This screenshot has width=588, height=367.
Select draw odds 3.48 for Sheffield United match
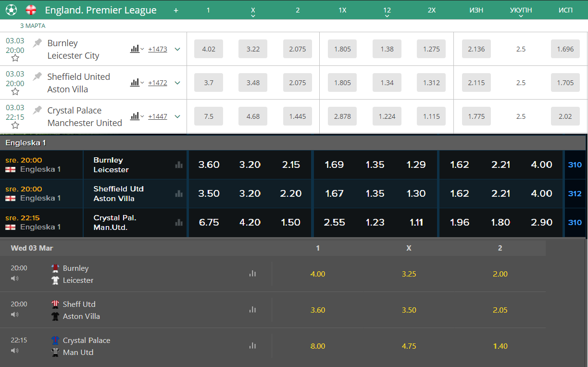pyautogui.click(x=253, y=83)
